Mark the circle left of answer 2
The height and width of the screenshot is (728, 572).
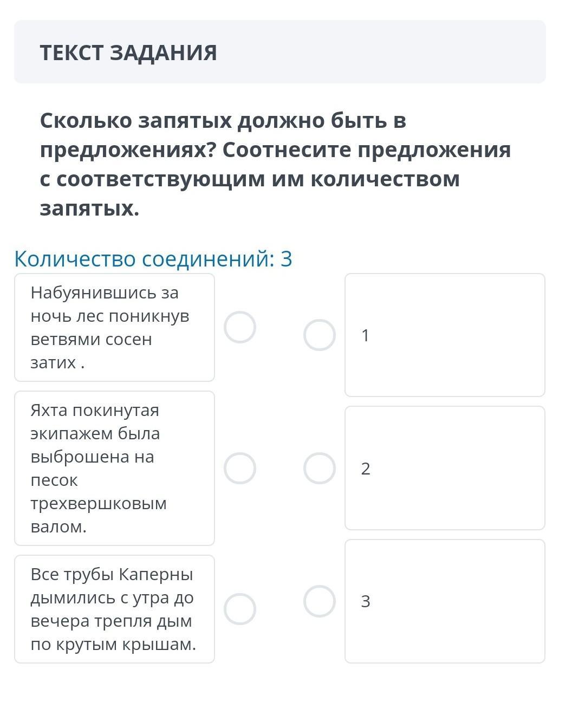(320, 468)
